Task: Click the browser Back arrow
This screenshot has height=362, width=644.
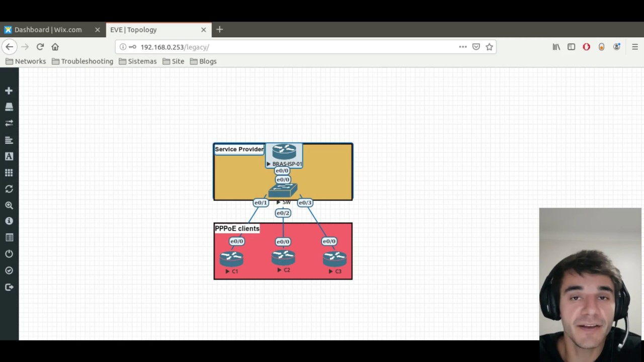Action: coord(9,47)
